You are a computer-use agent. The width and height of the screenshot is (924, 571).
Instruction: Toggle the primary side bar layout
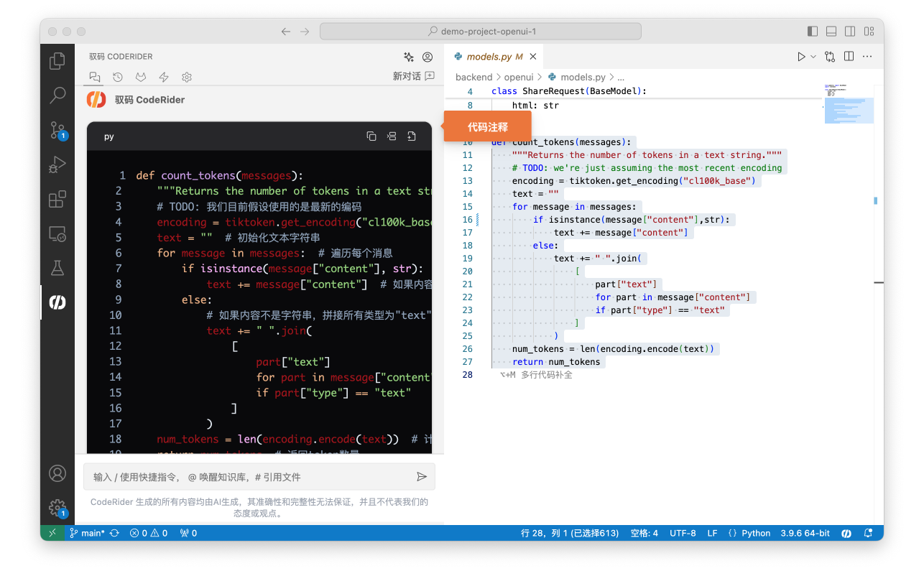(x=813, y=32)
